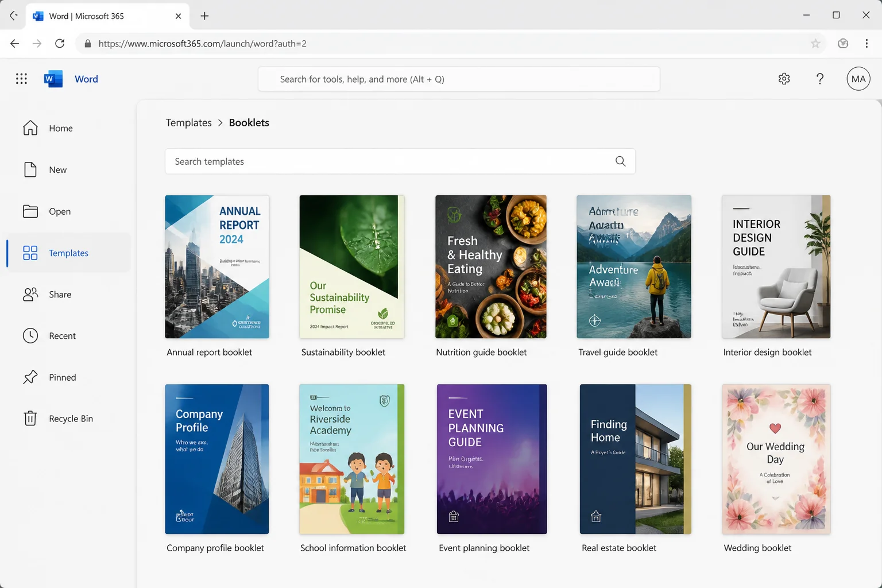Click the 'Event planning booklet' caption

point(484,548)
